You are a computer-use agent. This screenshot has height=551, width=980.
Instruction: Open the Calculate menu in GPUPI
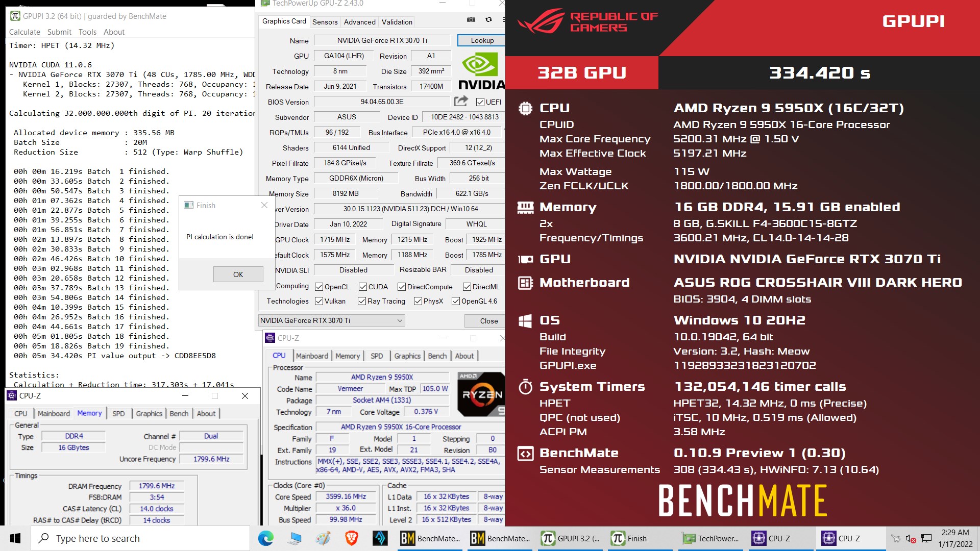[x=24, y=32]
